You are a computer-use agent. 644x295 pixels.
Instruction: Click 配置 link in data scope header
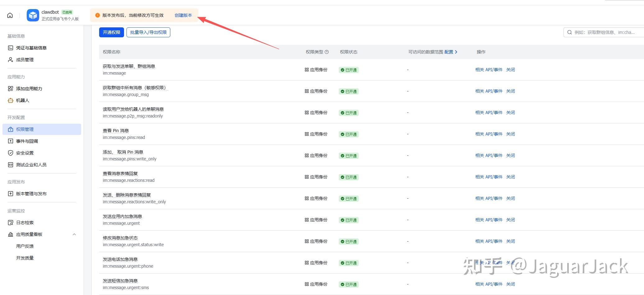449,52
